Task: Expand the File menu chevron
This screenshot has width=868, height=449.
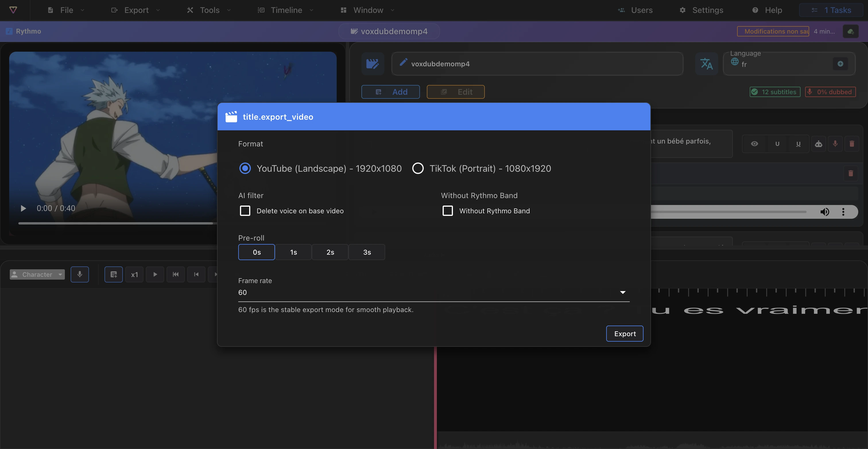Action: click(83, 10)
